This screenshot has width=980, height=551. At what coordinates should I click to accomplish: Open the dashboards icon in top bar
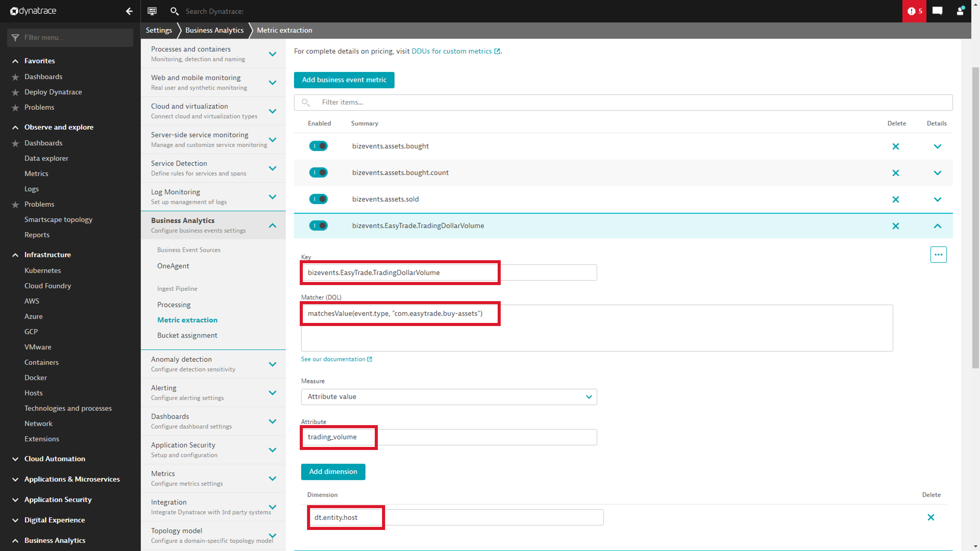pos(152,11)
